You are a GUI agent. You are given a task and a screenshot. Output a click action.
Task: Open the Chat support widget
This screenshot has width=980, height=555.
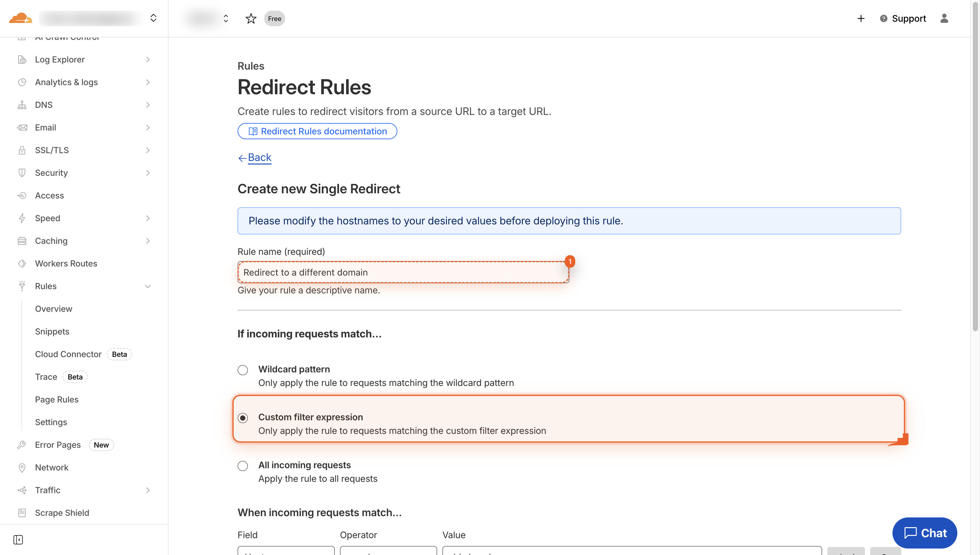click(925, 533)
